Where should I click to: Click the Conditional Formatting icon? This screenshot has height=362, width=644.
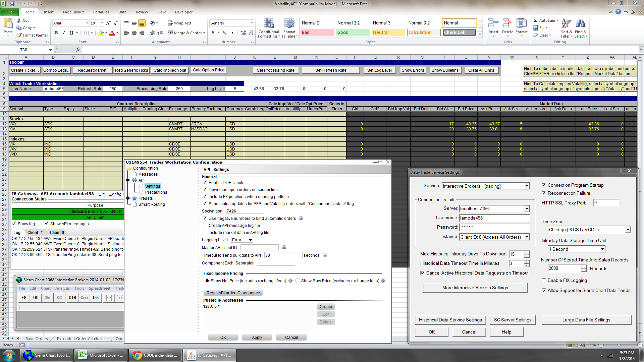click(x=268, y=23)
